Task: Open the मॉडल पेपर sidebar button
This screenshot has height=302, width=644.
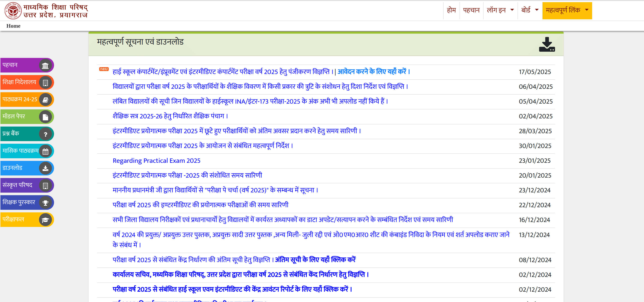Action: (27, 117)
